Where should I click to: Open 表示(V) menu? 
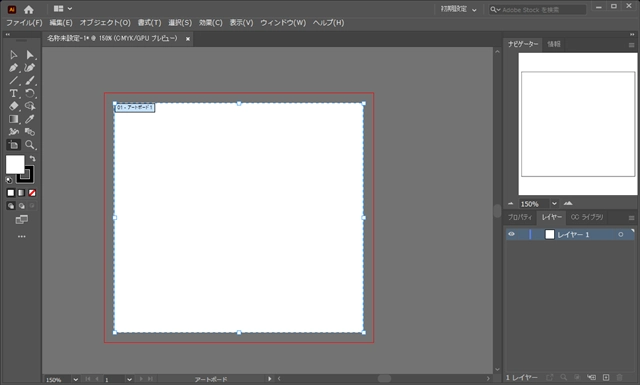point(241,23)
